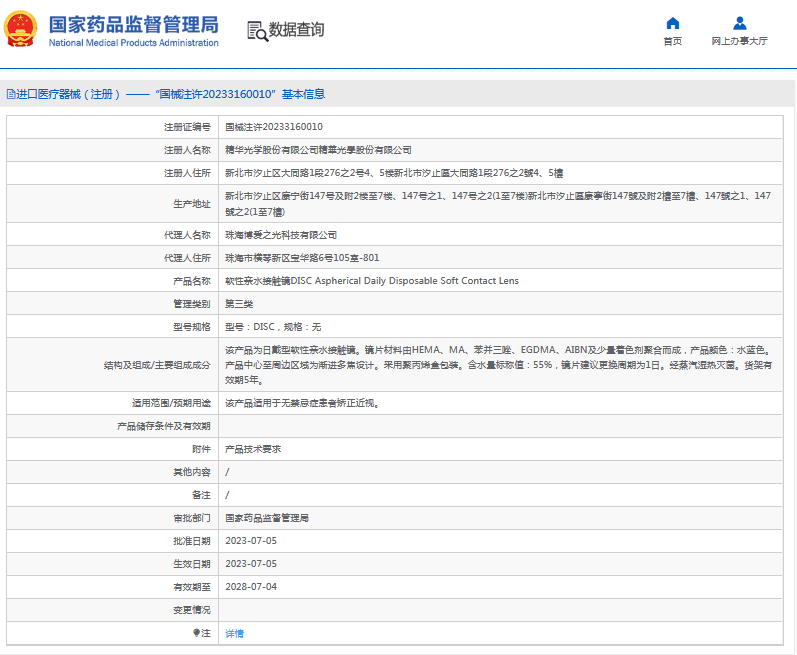
Task: Select the 生效日期 value 2023-07-05
Action: click(x=251, y=564)
